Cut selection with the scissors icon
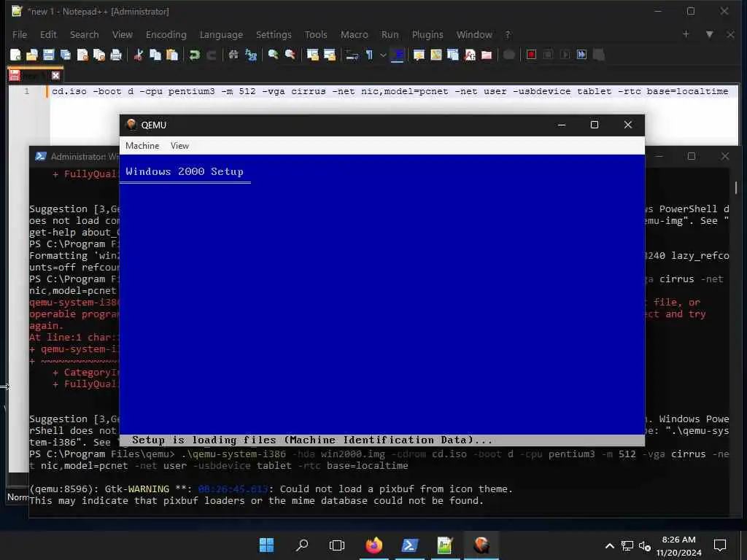 [139, 55]
